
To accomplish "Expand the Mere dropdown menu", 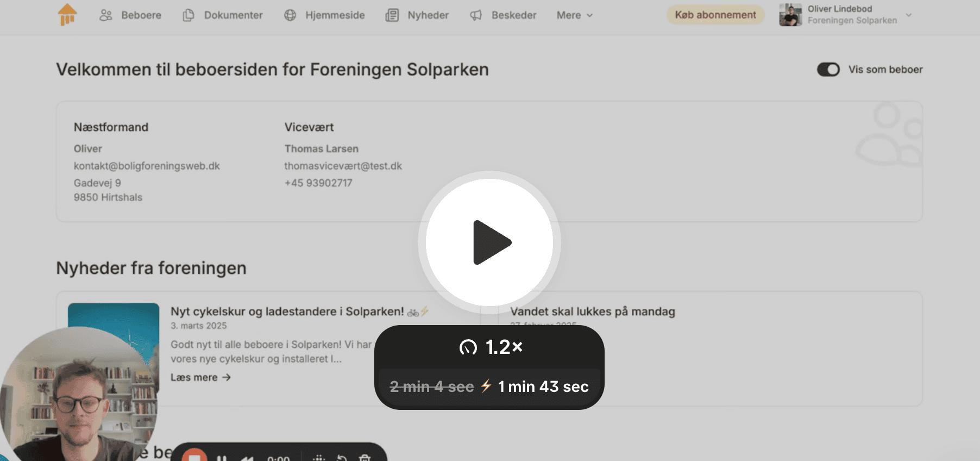I will [574, 15].
